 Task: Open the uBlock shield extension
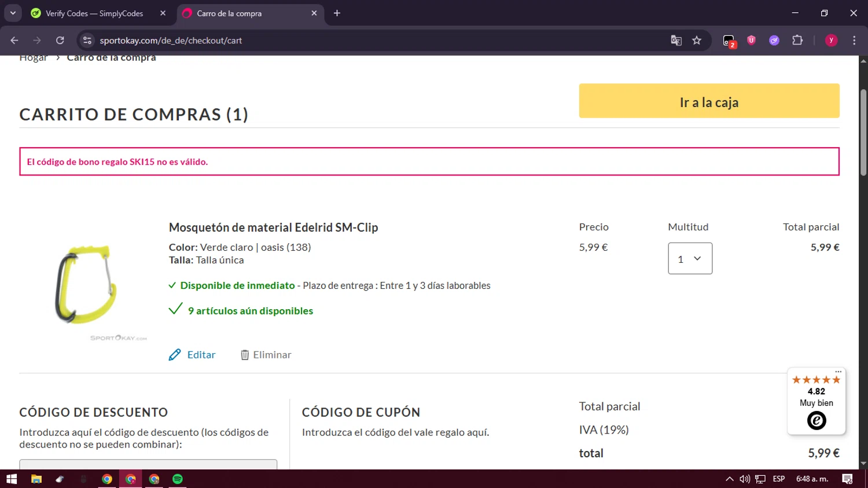pyautogui.click(x=751, y=41)
